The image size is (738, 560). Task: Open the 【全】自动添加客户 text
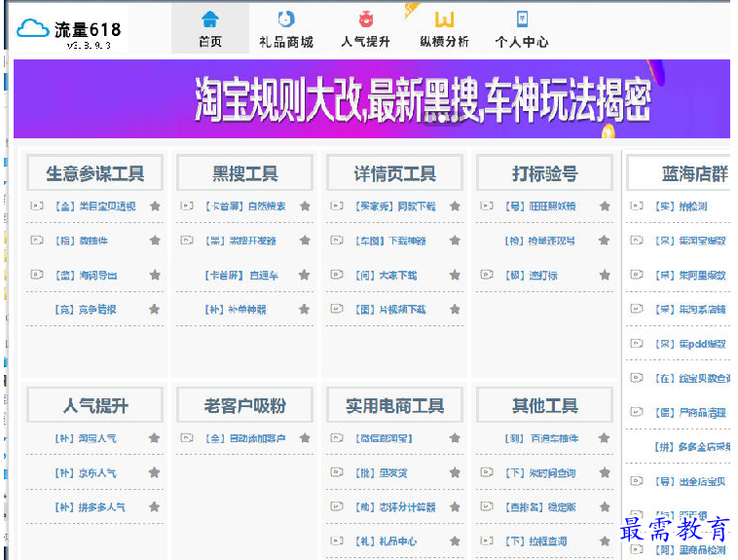coord(245,438)
